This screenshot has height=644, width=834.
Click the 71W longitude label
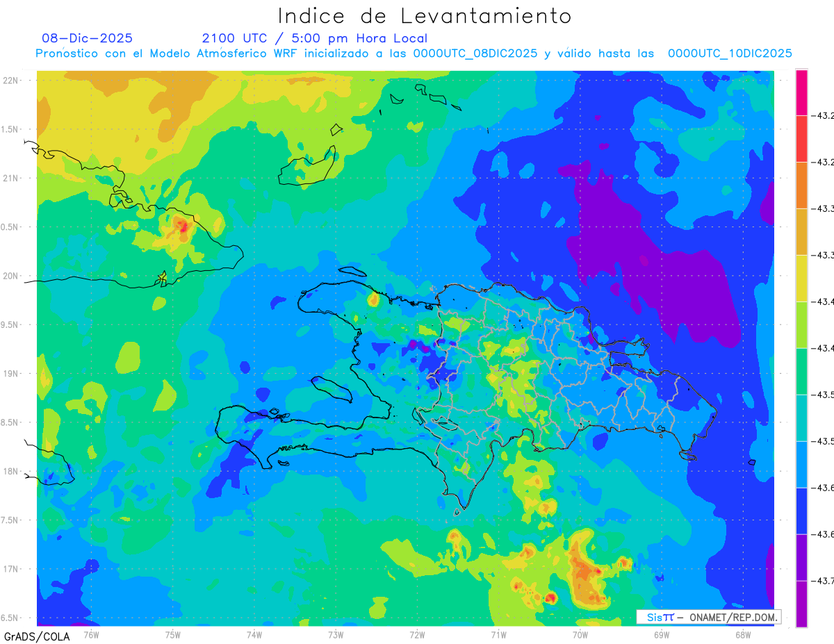click(x=498, y=634)
